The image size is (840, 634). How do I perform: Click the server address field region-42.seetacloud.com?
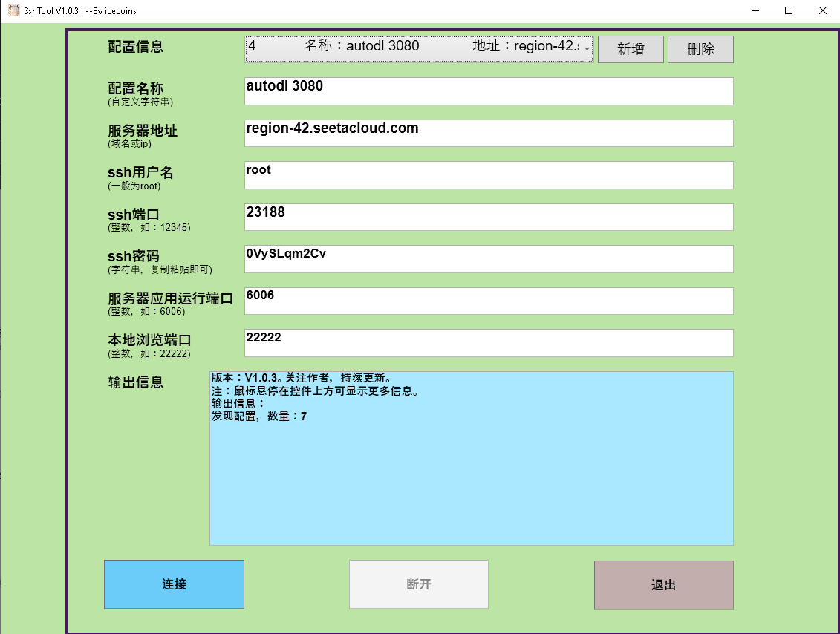(488, 133)
